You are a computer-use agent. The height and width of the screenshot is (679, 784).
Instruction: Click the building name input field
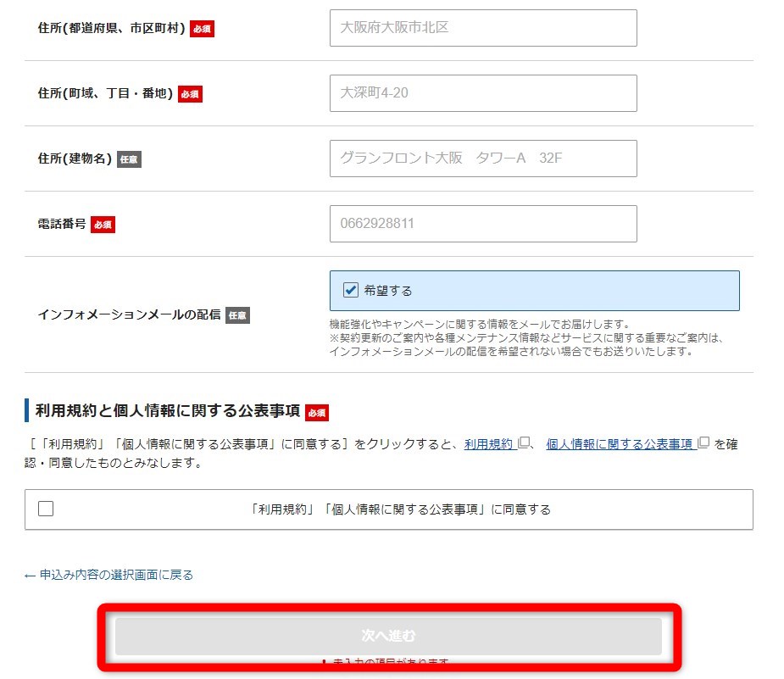(483, 158)
